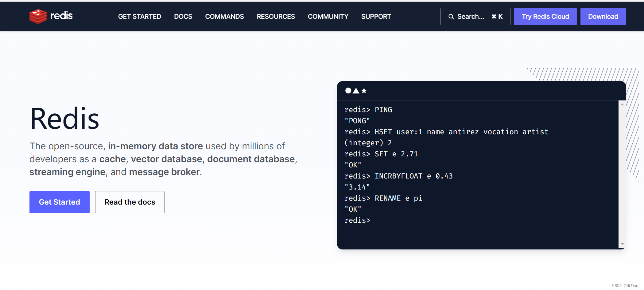Open the DOCS navigation item
This screenshot has width=644, height=290.
(183, 17)
